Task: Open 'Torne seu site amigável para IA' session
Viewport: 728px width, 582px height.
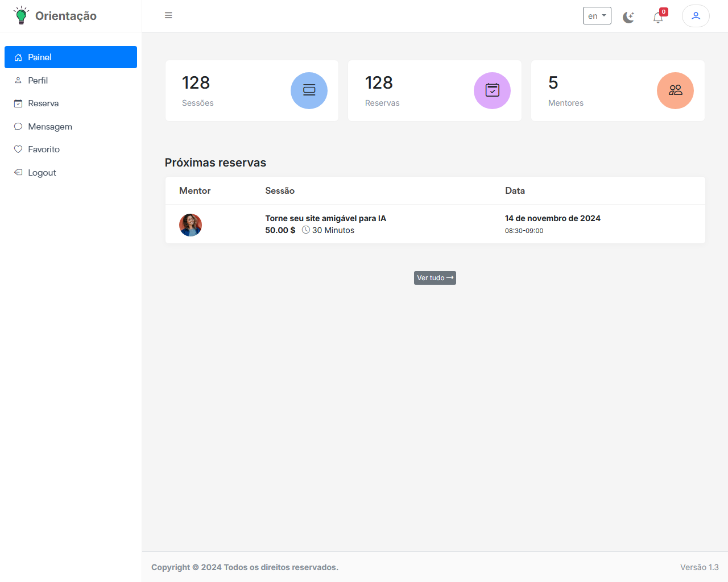Action: pos(325,218)
